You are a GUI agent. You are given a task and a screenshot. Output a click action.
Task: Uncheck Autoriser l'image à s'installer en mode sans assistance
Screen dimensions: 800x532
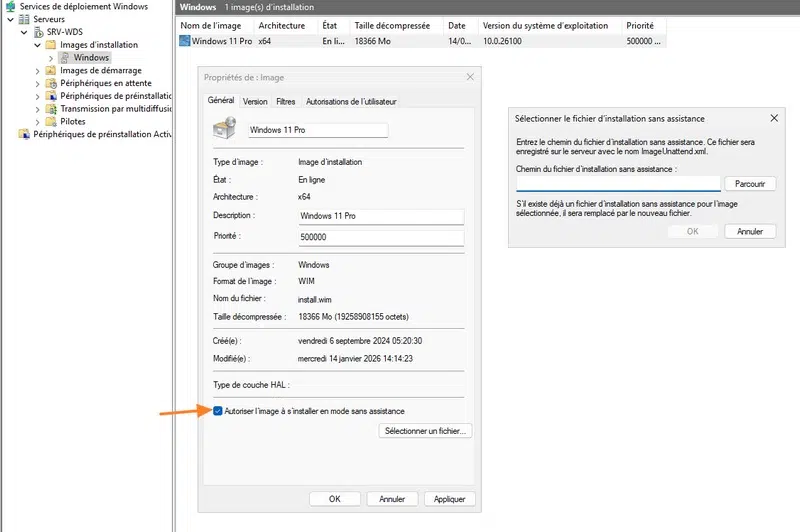pos(218,411)
